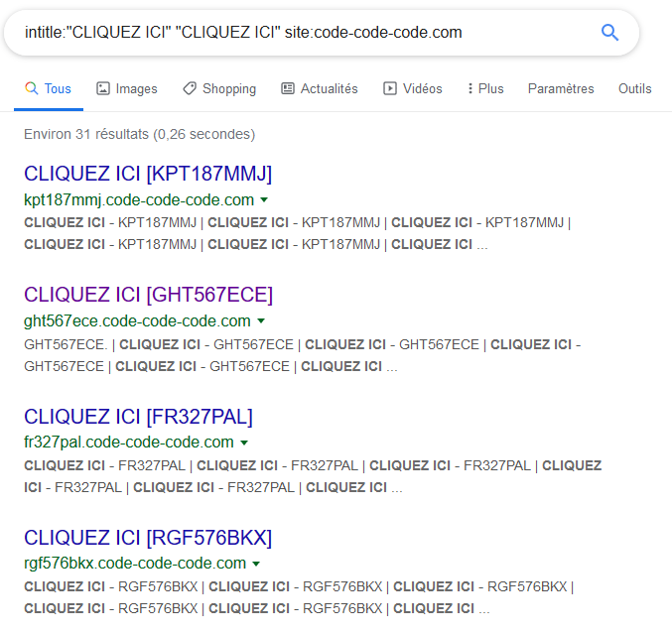
Task: Expand dropdown arrow next to rgf576bkx URL
Action: pos(256,564)
